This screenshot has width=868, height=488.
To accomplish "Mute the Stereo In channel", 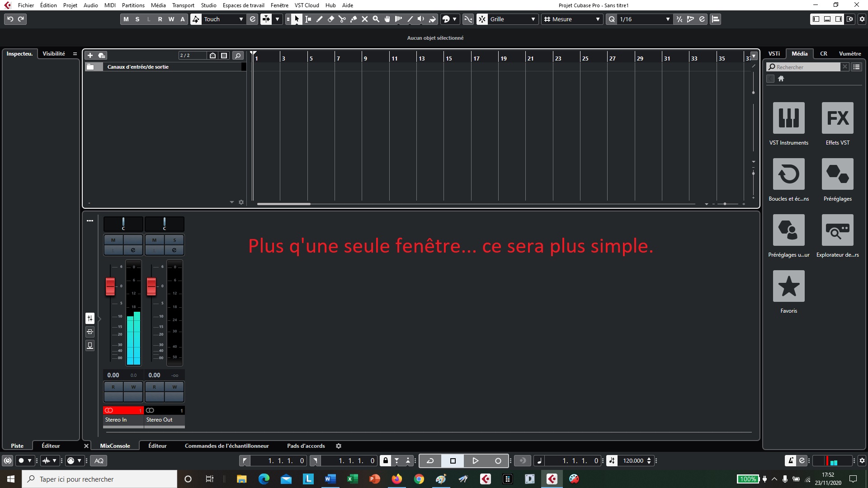I will pyautogui.click(x=113, y=240).
